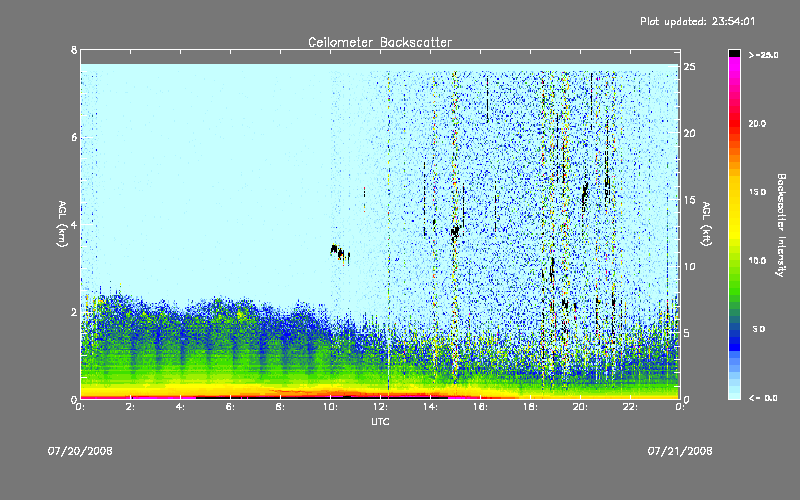This screenshot has height=500, width=800.
Task: Click the 'Ceilometer Backscatter' plot title
Action: tap(380, 42)
